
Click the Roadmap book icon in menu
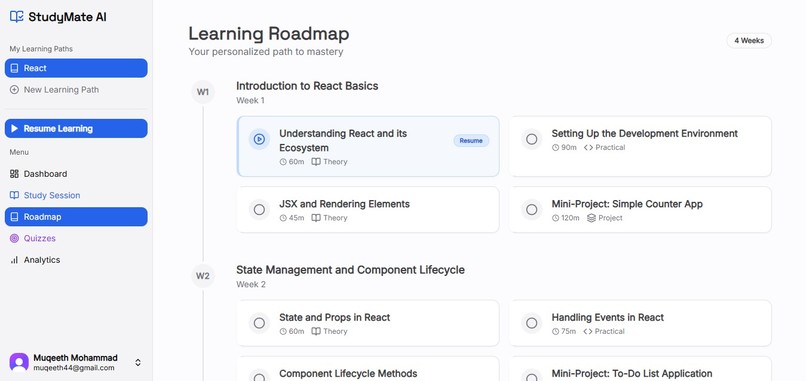pyautogui.click(x=14, y=217)
